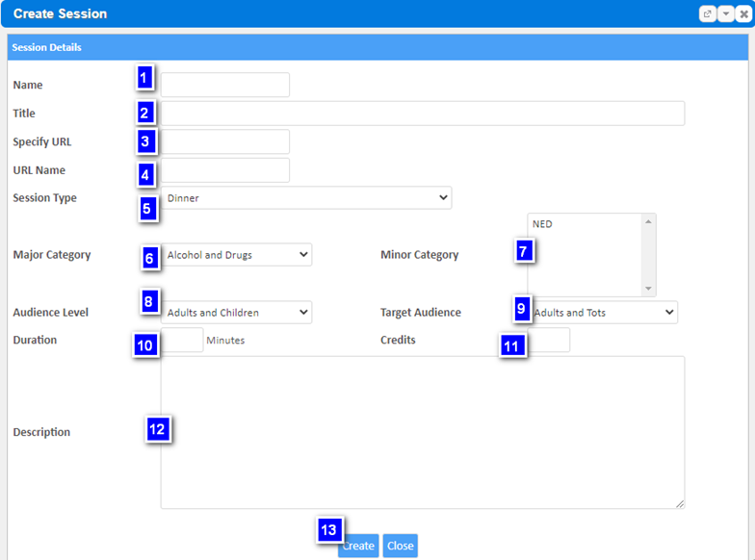Collapse dialog with the title bar arrow icon

[726, 13]
